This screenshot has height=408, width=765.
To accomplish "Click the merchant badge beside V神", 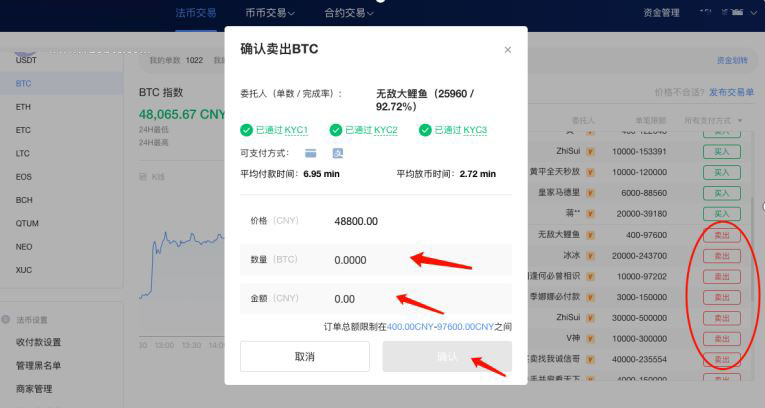I will (x=590, y=338).
